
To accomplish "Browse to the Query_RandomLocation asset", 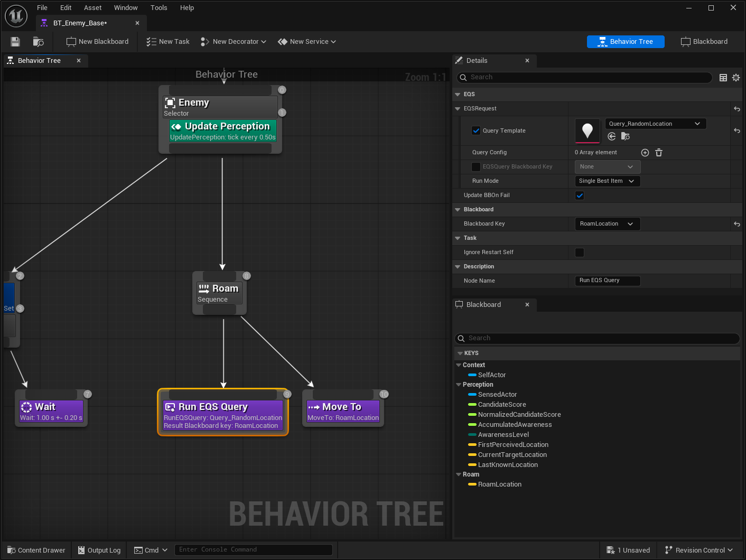I will (x=626, y=136).
